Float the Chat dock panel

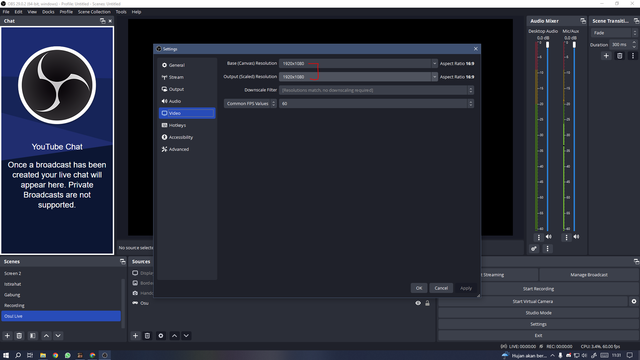coord(102,21)
